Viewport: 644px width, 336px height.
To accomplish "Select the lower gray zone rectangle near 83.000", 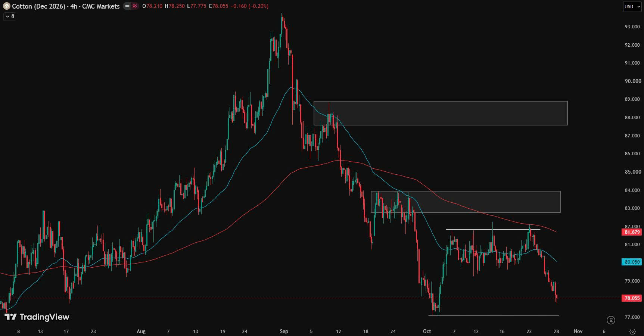I will (466, 202).
